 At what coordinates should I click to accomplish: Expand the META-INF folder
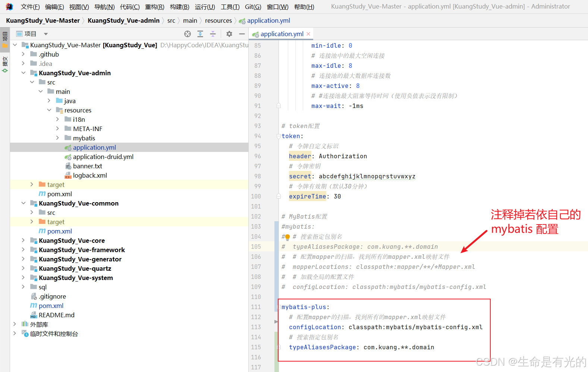(x=57, y=129)
